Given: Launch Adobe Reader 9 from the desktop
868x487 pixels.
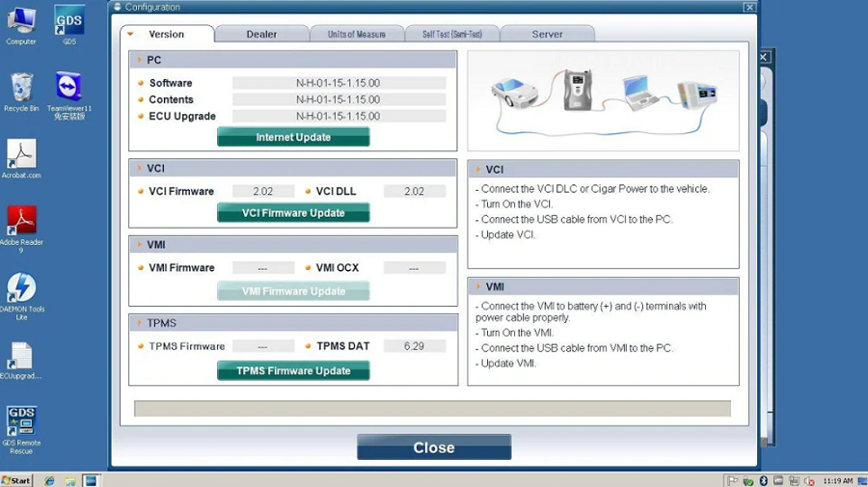Looking at the screenshot, I should pyautogui.click(x=21, y=230).
